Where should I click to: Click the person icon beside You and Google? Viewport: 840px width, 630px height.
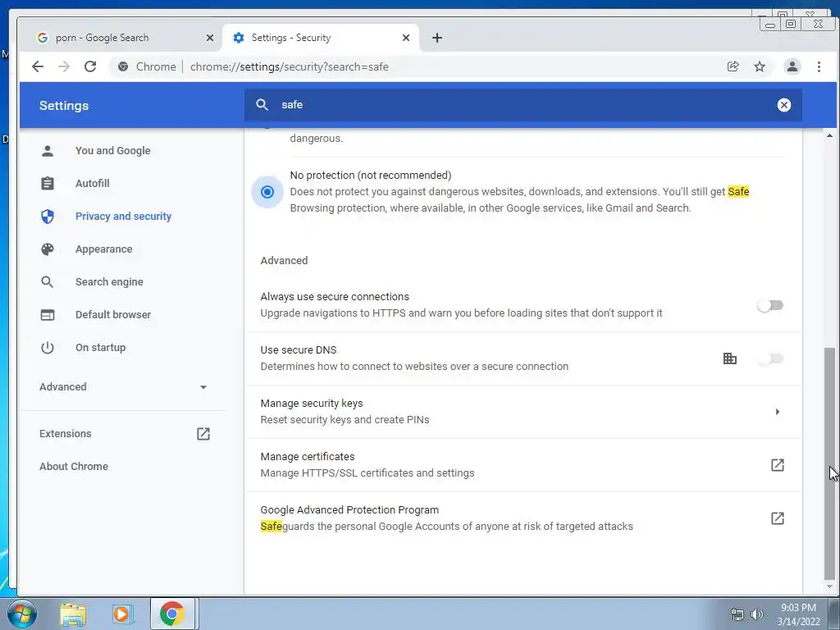pos(48,151)
